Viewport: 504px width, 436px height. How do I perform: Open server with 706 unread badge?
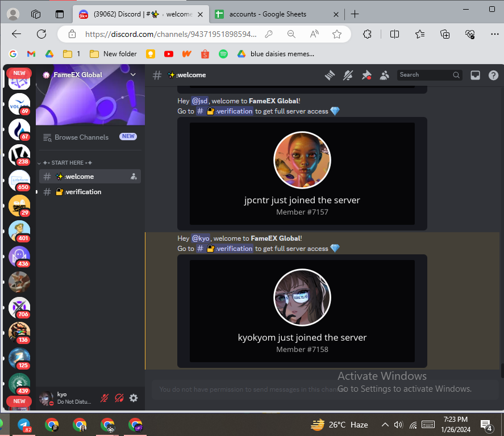[19, 308]
